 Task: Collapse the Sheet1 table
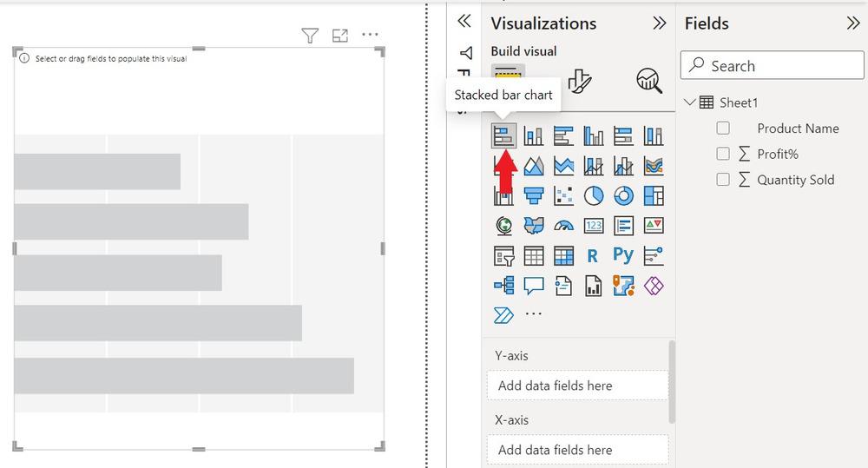tap(690, 102)
